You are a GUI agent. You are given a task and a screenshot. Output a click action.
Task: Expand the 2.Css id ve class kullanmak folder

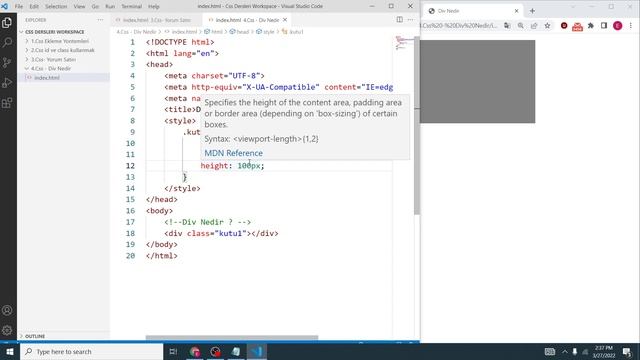62,50
